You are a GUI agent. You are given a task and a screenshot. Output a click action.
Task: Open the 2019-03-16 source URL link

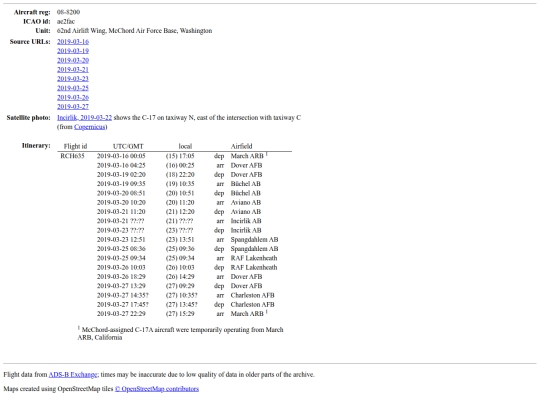73,42
